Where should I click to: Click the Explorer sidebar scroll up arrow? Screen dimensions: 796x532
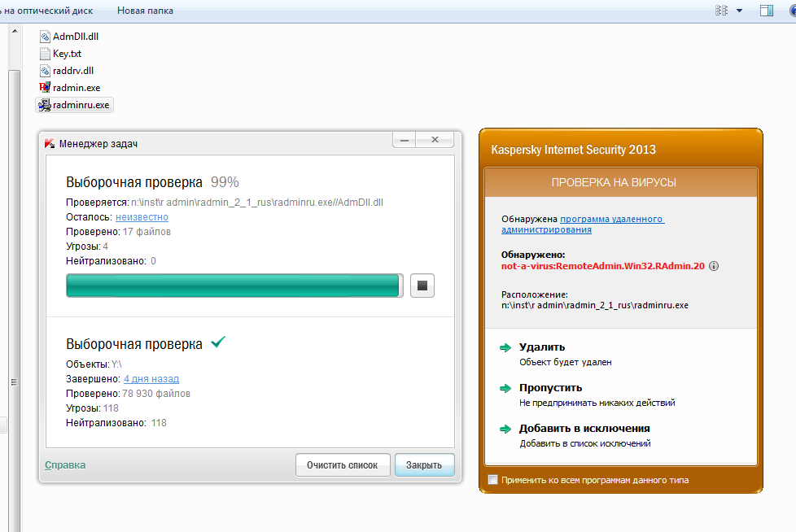click(15, 32)
